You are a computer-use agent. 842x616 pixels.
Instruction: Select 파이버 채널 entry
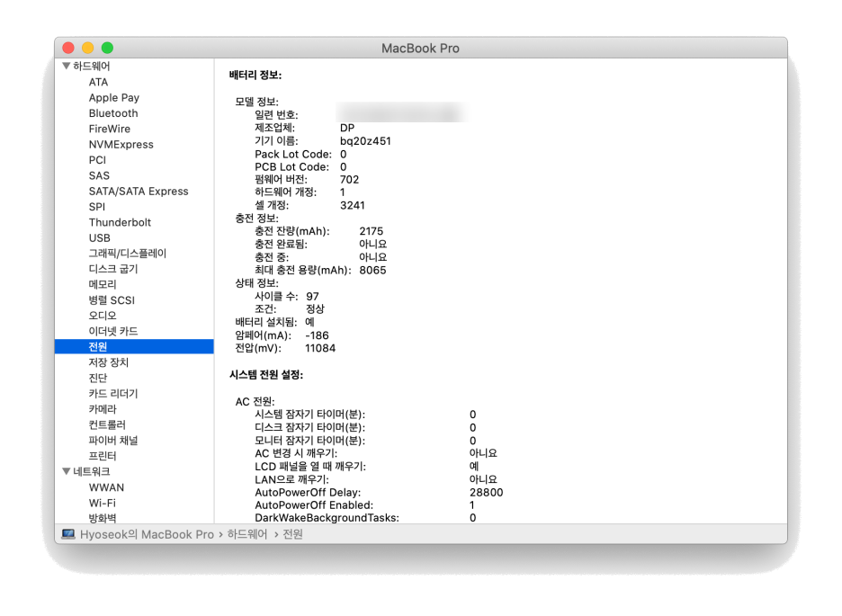pos(113,440)
